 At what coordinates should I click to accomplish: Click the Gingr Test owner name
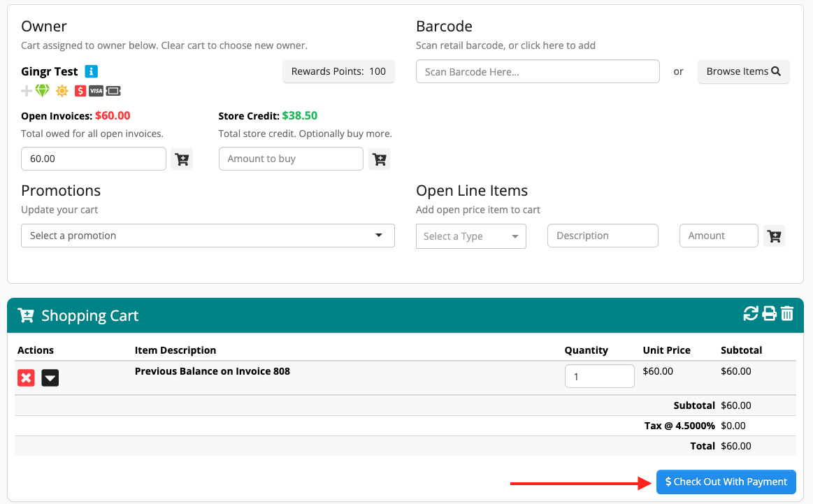pyautogui.click(x=49, y=71)
